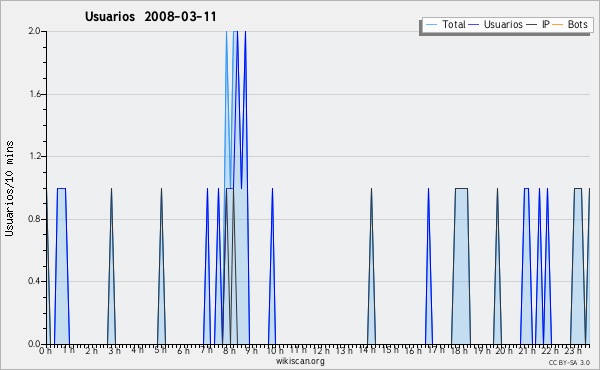600x370 pixels.
Task: Click the y-axis value '0.4'
Action: [34, 281]
